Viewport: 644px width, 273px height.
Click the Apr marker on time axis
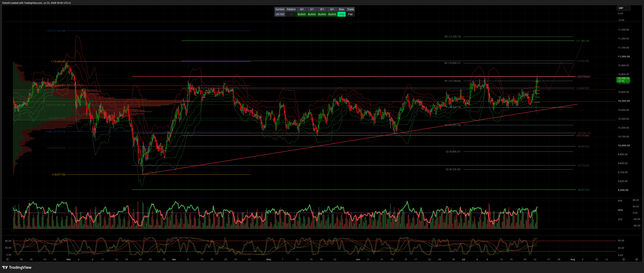tap(174, 259)
